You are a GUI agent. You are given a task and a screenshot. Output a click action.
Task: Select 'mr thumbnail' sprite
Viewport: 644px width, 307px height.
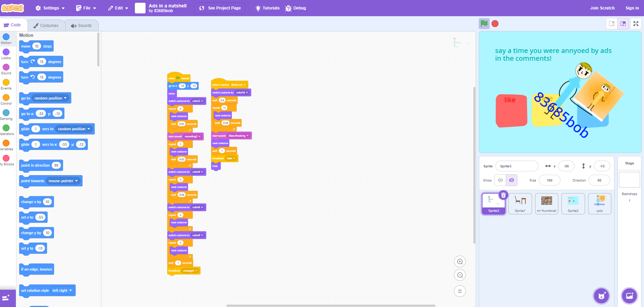tap(546, 204)
